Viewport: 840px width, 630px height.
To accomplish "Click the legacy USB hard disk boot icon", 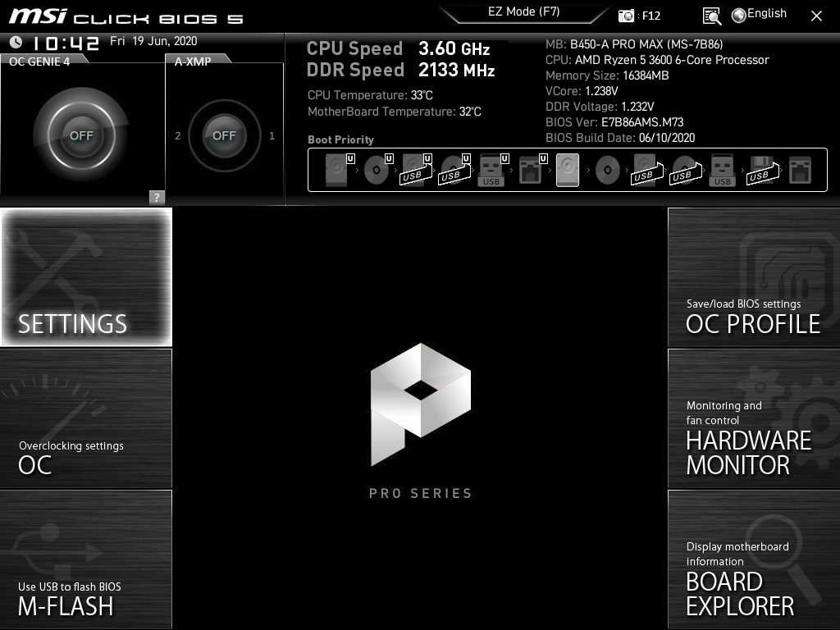I will pyautogui.click(x=647, y=170).
